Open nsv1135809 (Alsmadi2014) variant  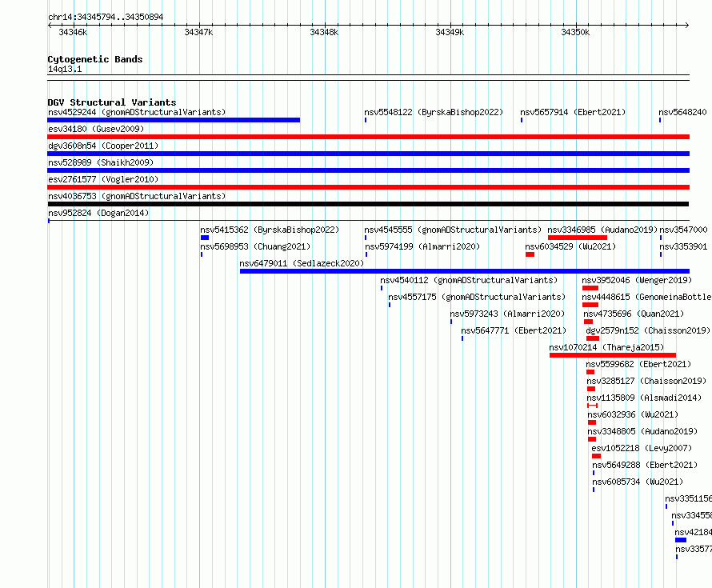point(644,398)
